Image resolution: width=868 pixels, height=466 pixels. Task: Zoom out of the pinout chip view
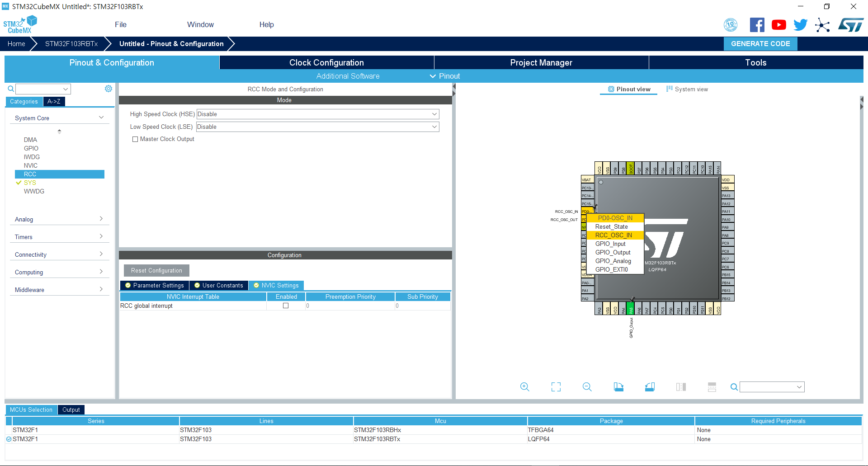(x=587, y=387)
